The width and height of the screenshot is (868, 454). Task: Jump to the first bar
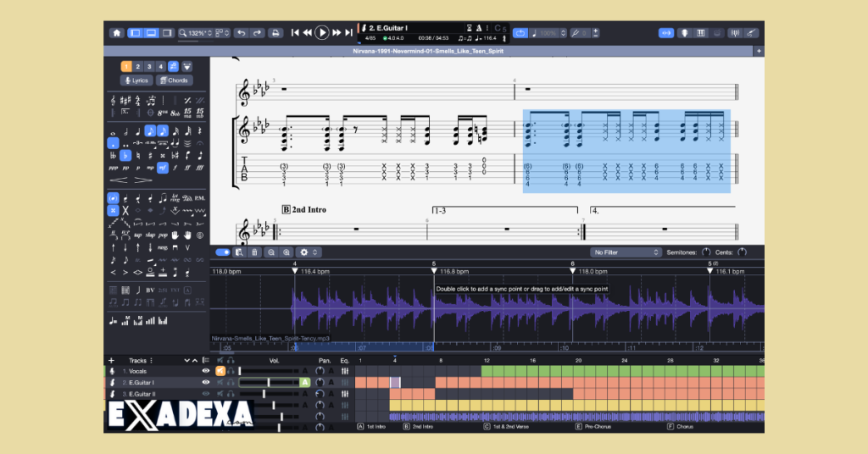click(295, 33)
